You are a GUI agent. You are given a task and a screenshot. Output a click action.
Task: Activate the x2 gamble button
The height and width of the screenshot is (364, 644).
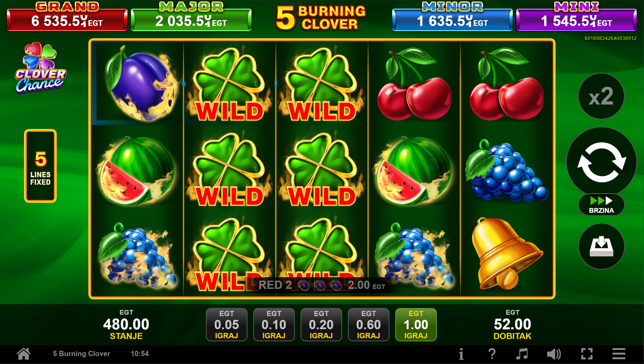click(601, 96)
